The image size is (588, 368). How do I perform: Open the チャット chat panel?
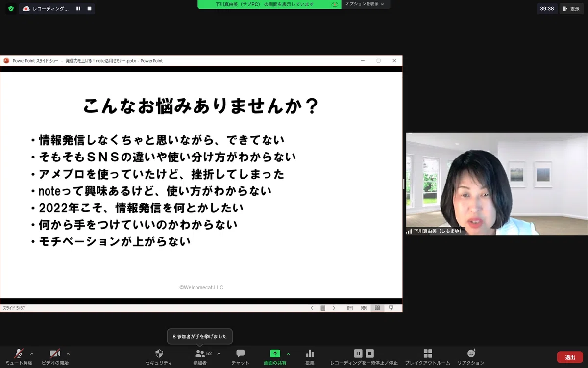241,357
